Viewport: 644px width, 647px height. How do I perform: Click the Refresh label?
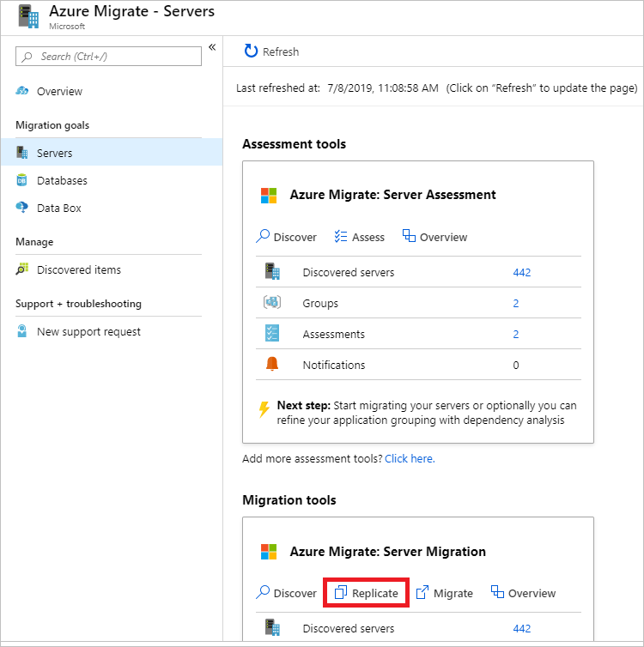(x=281, y=51)
